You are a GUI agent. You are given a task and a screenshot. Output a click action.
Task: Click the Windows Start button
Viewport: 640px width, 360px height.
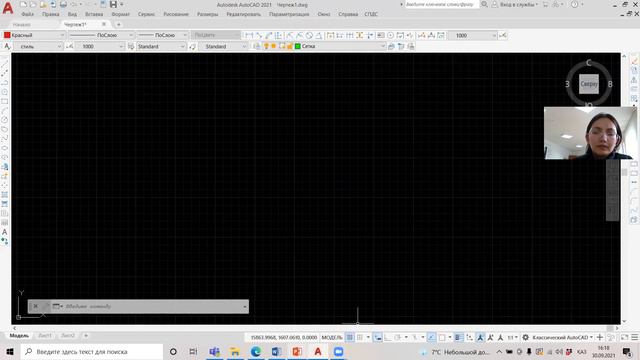tap(10, 351)
